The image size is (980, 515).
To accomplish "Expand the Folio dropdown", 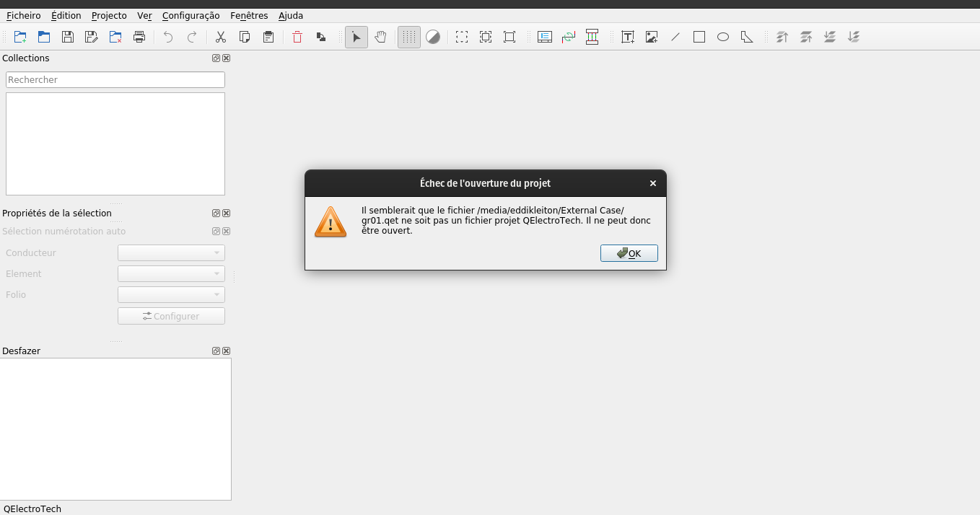I will [x=171, y=295].
